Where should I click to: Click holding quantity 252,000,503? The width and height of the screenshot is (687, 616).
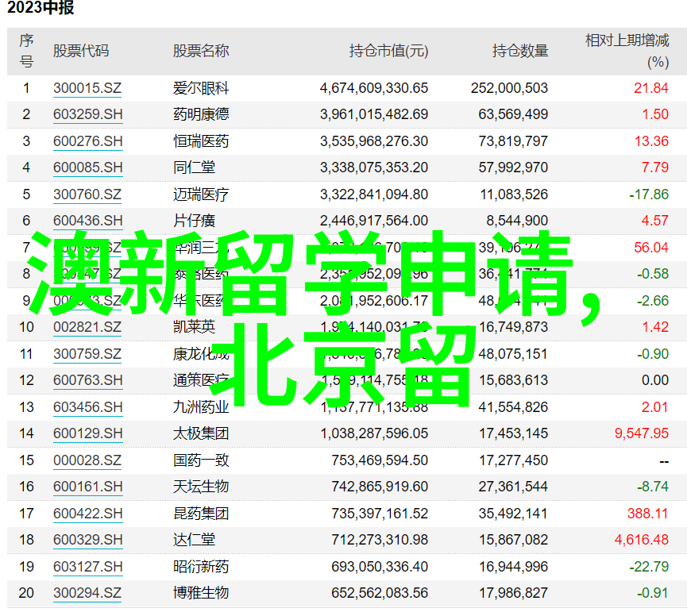coord(509,88)
